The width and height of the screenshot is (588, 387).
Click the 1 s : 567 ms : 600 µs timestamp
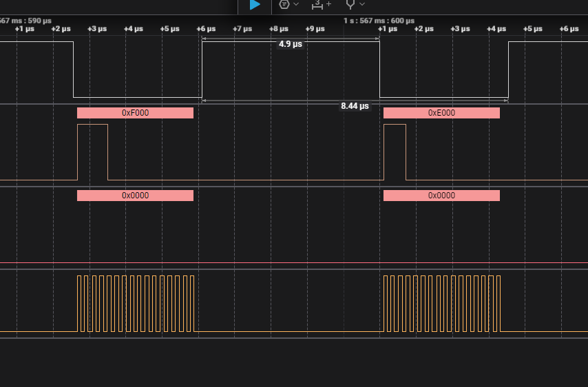pos(379,21)
